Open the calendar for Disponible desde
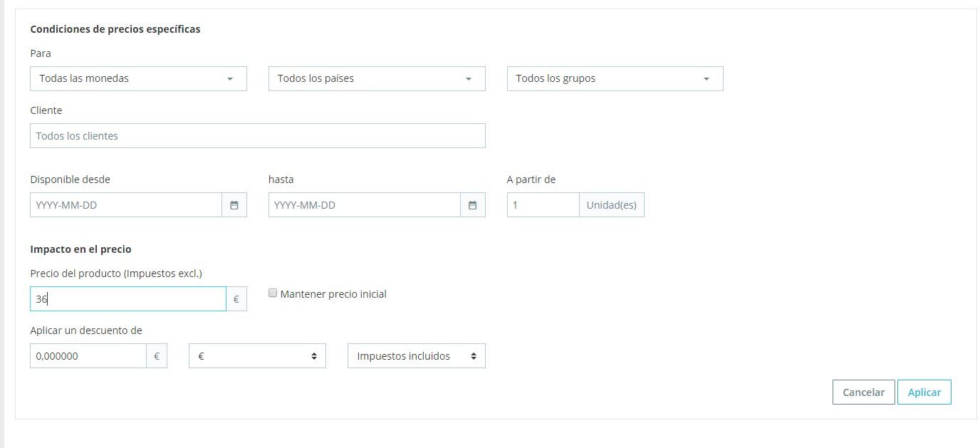This screenshot has width=980, height=448. (x=234, y=205)
